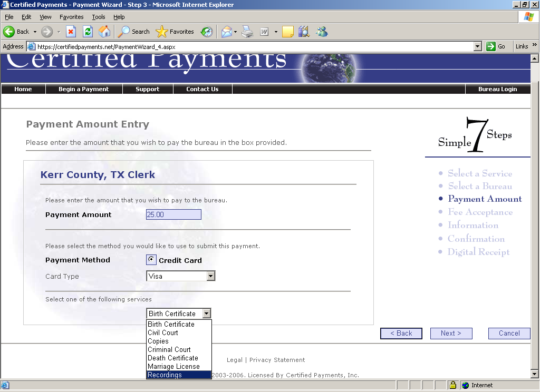Select the Credit Card radio button
The image size is (540, 392).
151,260
